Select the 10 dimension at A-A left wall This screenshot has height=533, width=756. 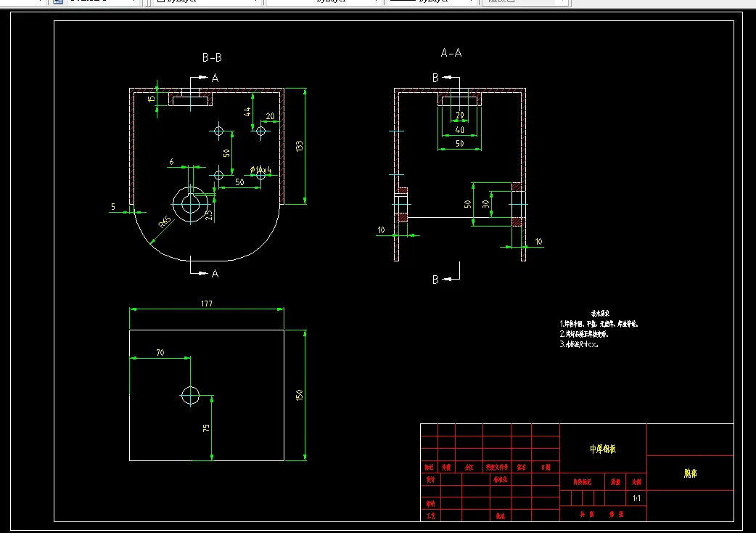(381, 230)
